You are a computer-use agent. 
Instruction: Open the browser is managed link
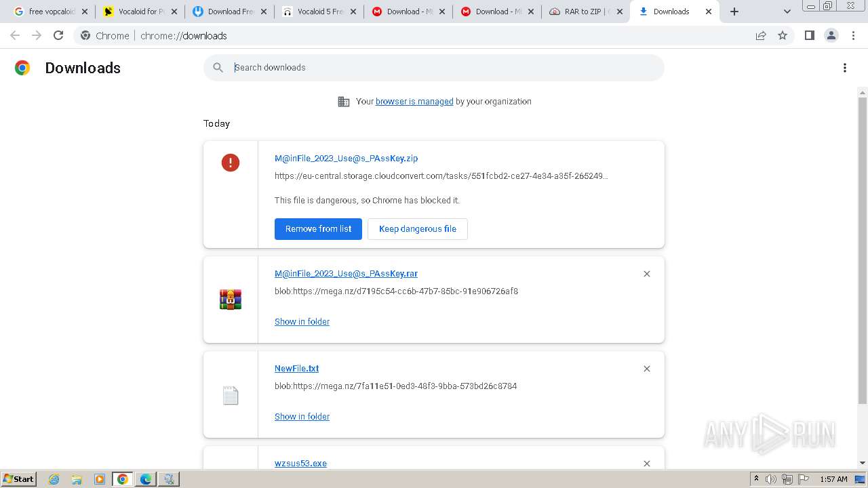tap(414, 101)
